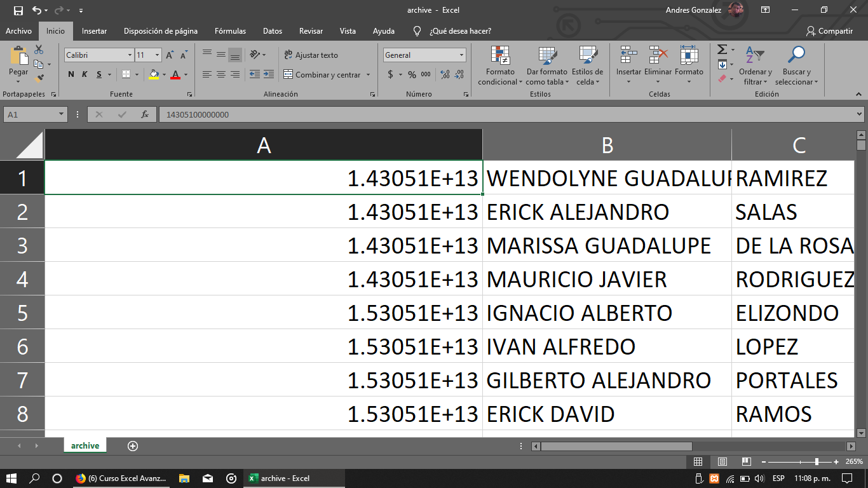The height and width of the screenshot is (488, 868).
Task: Click the Cut scissors icon
Action: tap(39, 50)
